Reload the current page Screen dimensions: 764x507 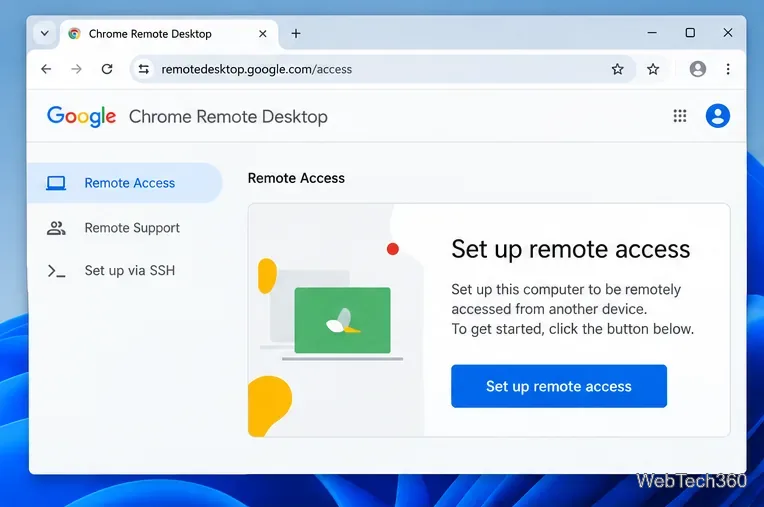tap(107, 69)
